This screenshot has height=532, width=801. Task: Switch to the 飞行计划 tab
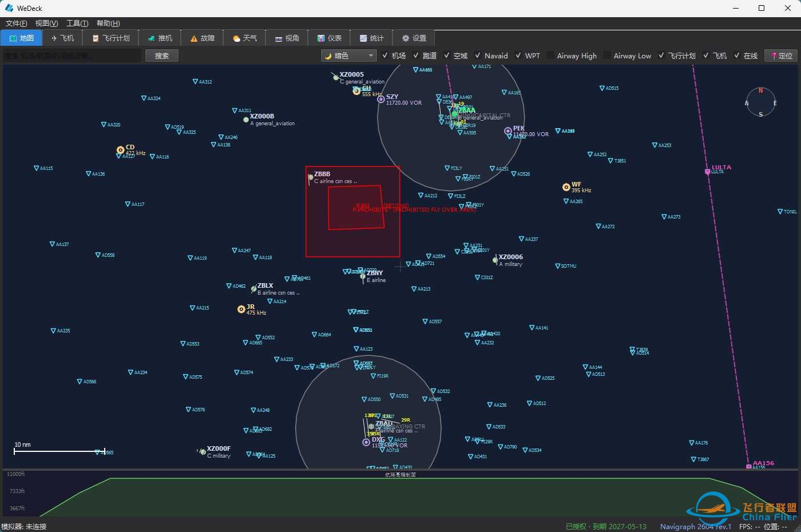[111, 38]
